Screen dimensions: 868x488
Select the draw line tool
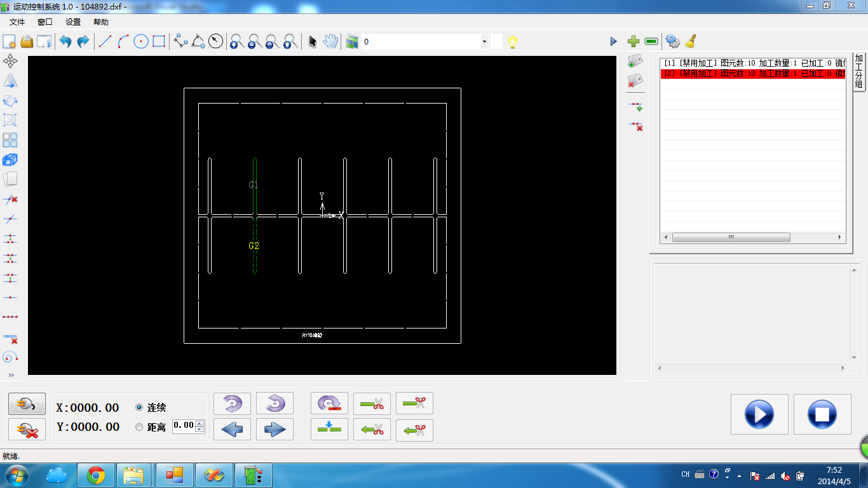[105, 42]
